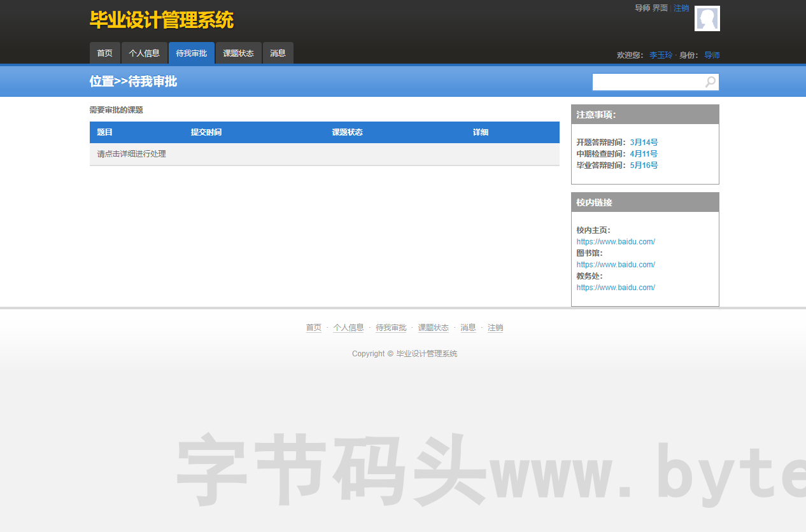Select the 待我审批 tab
The image size is (806, 532).
point(192,53)
